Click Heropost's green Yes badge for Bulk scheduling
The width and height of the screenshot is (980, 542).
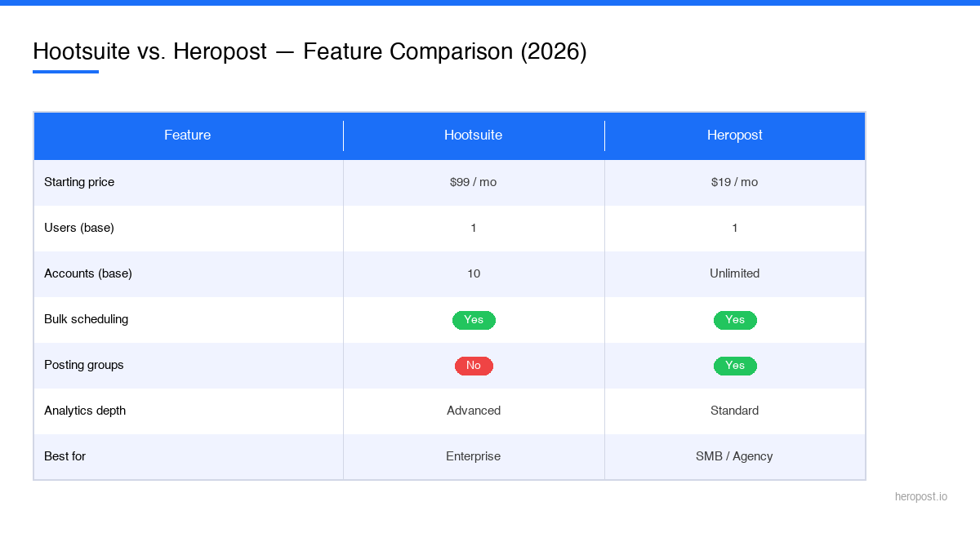(x=735, y=320)
